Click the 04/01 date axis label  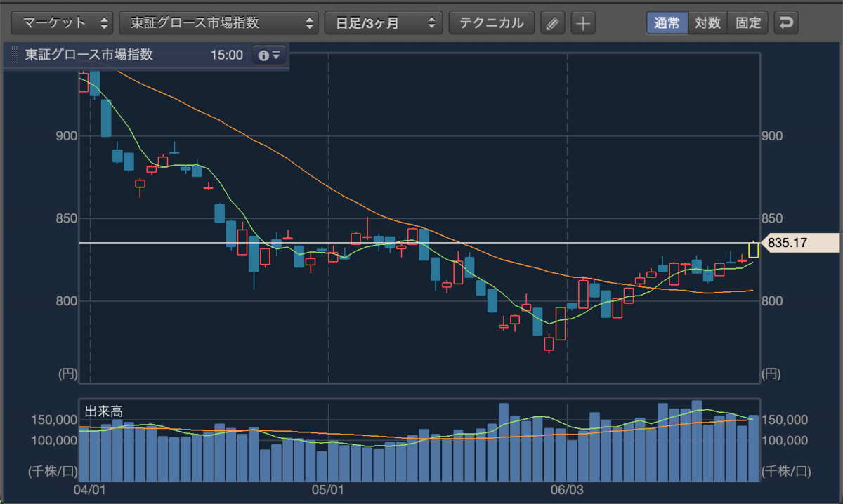coord(89,488)
